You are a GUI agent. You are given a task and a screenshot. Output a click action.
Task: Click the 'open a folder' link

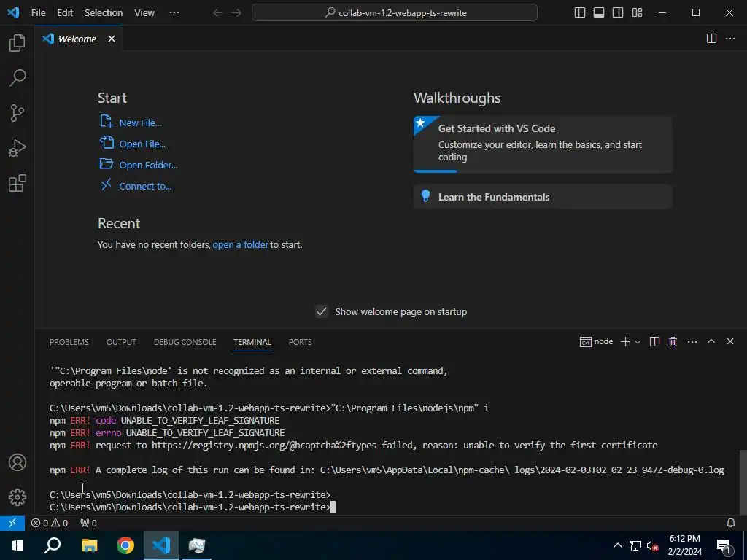(x=241, y=244)
